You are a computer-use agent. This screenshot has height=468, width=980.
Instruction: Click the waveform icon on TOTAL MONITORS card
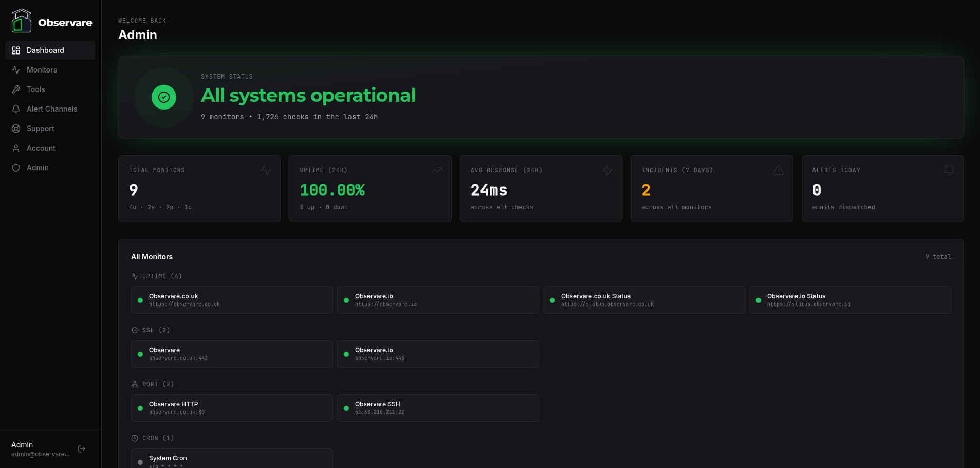click(265, 170)
